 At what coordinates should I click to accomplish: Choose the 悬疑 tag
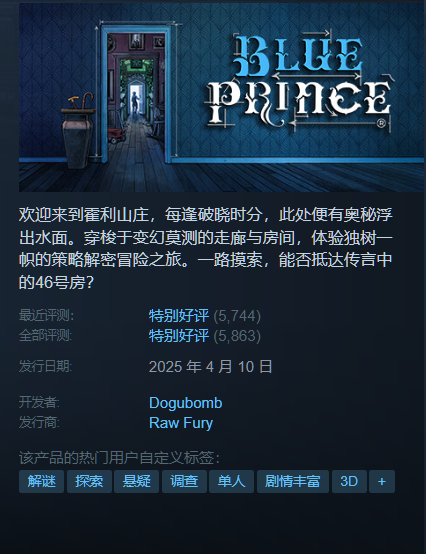(x=136, y=482)
